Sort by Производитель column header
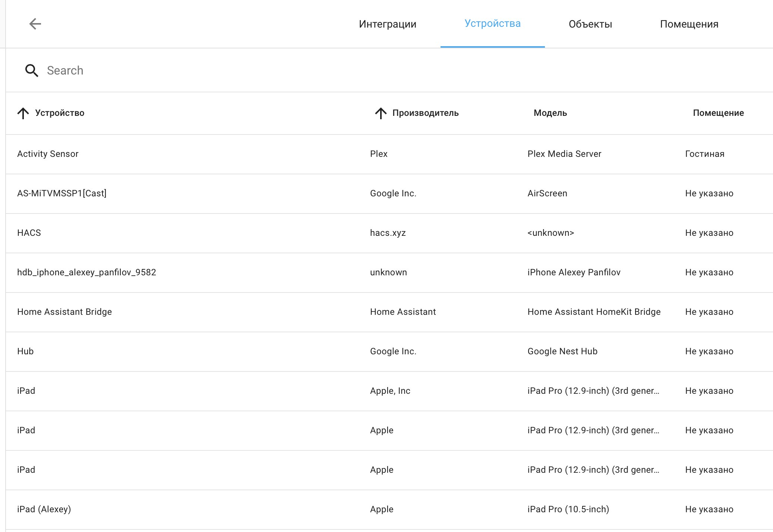The height and width of the screenshot is (532, 773). click(425, 113)
